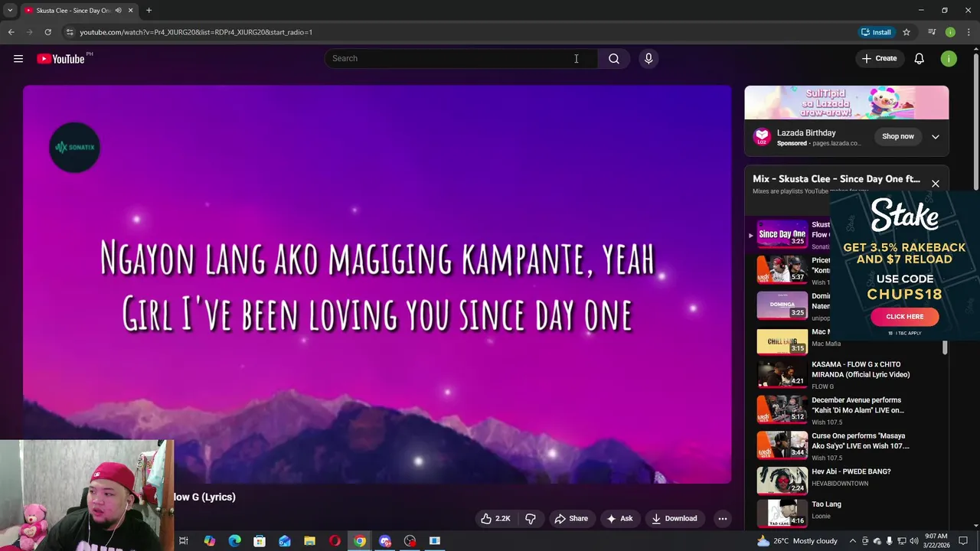Select the Skusta Clee browser tab
This screenshot has width=980, height=551.
[73, 10]
